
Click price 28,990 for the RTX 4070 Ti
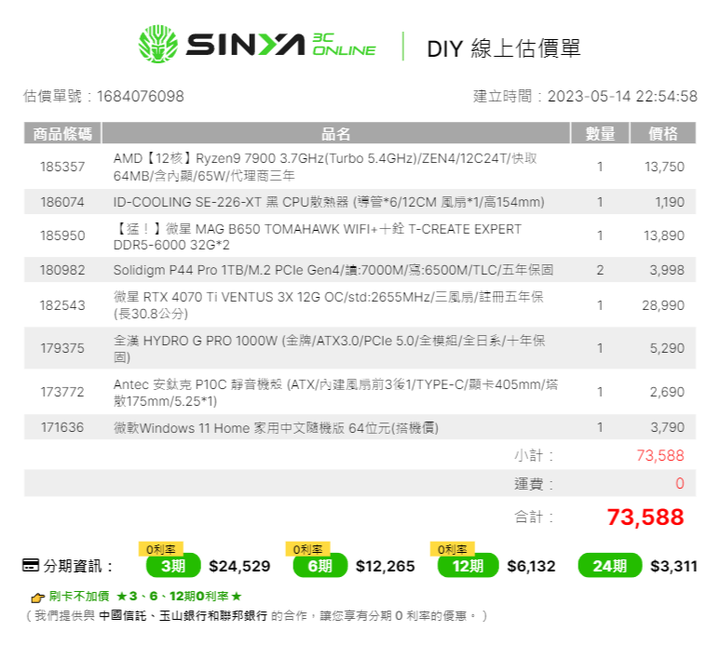(663, 305)
